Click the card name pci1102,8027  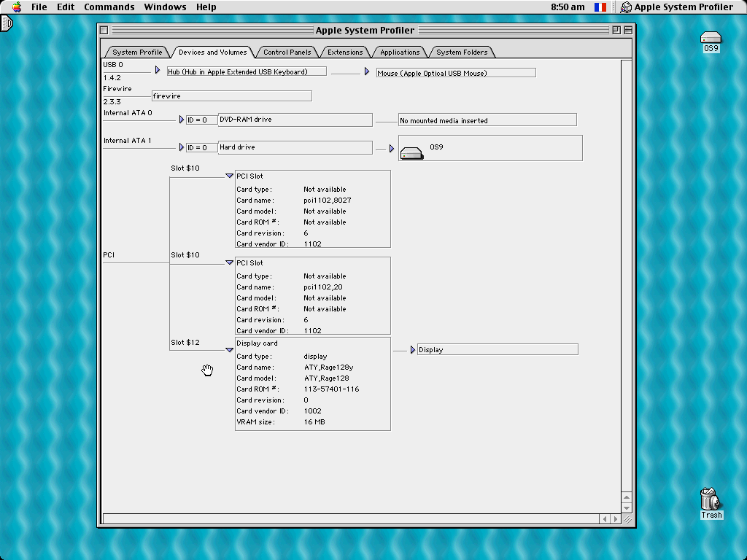pos(328,200)
